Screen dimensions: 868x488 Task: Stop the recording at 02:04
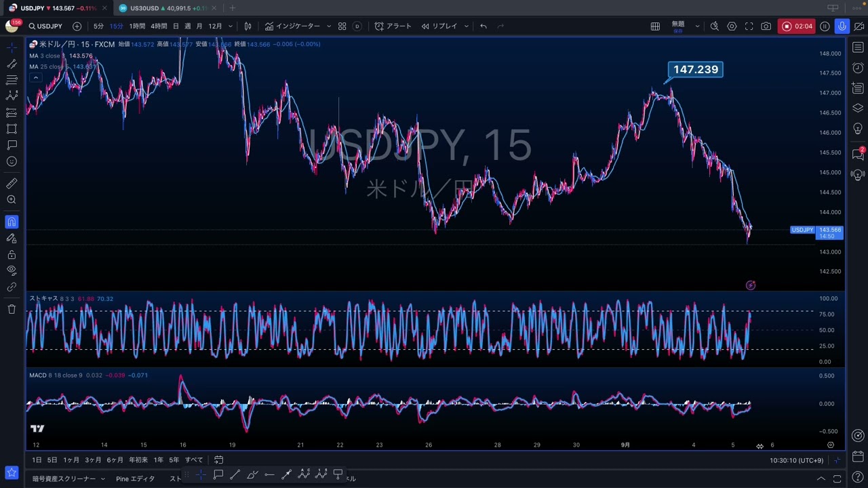click(796, 26)
